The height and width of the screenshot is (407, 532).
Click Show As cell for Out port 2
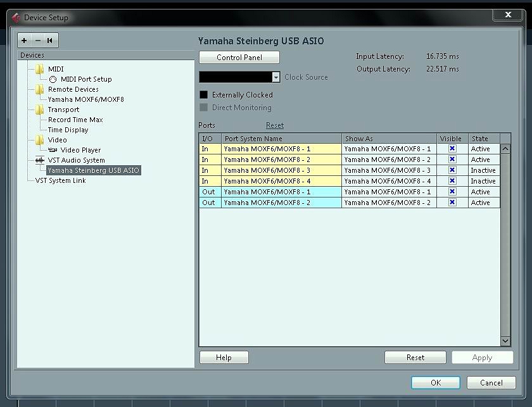(389, 203)
